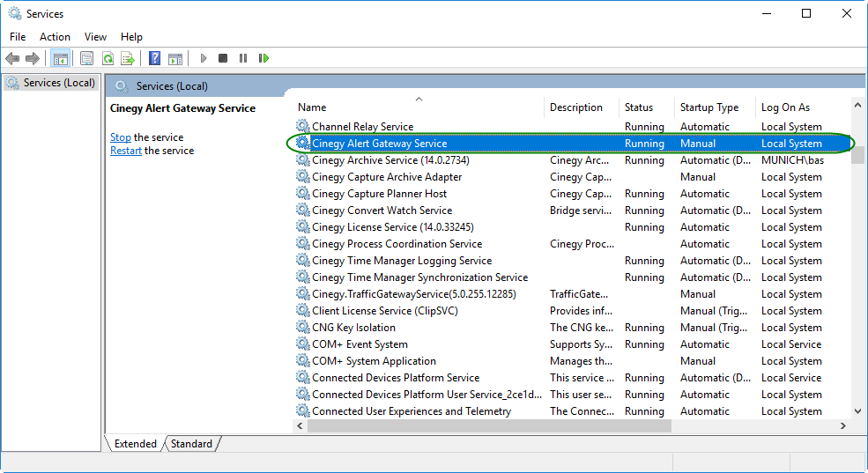868x473 pixels.
Task: Select Services (Local) in the console tree
Action: [x=51, y=83]
